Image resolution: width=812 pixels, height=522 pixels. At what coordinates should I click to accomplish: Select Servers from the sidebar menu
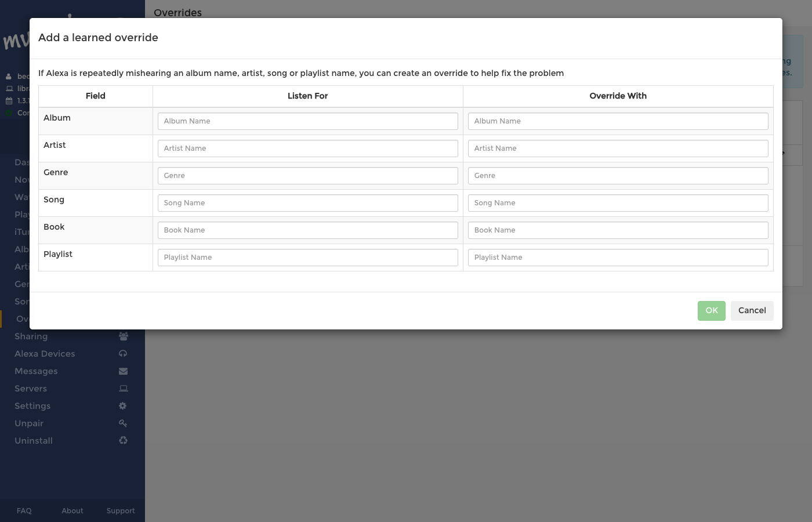(30, 388)
